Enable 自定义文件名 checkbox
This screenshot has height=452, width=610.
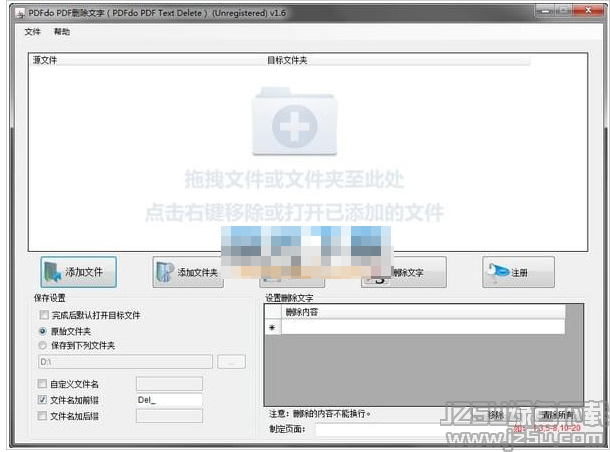click(42, 384)
